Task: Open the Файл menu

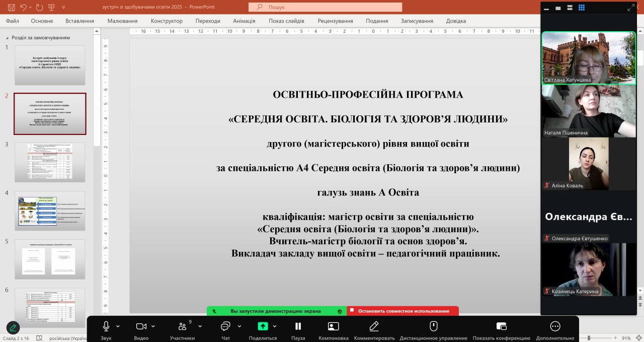Action: tap(13, 21)
